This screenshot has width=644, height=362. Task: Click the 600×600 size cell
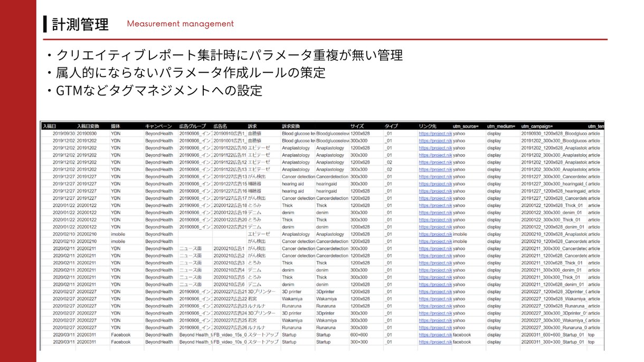[359, 335]
